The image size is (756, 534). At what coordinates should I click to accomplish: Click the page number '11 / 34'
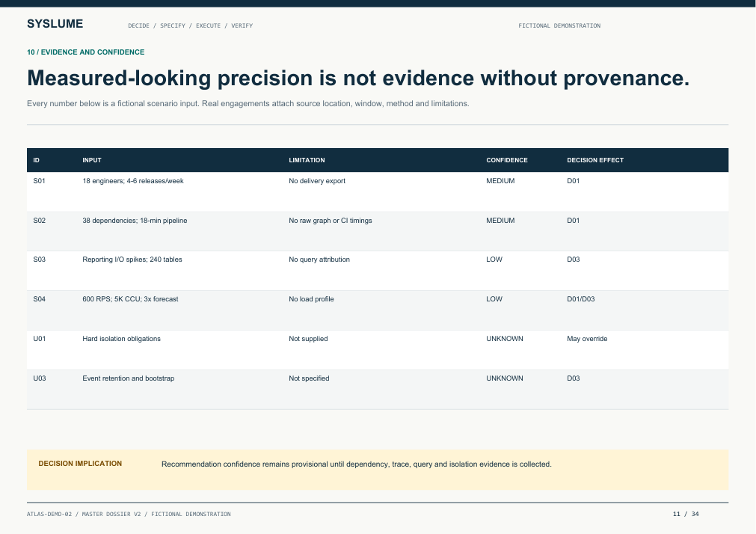(686, 515)
